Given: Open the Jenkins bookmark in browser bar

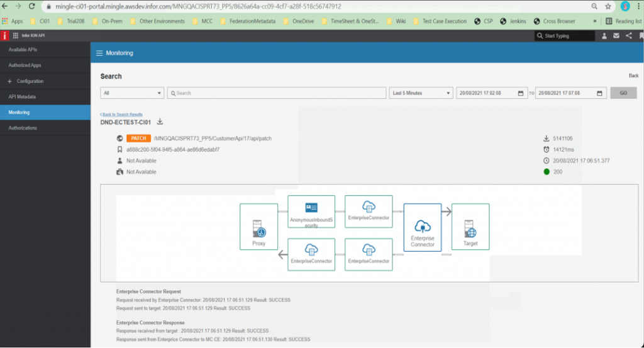Looking at the screenshot, I should (514, 21).
